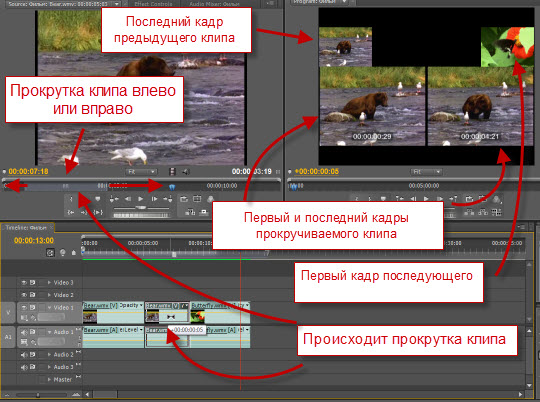
Task: Hide Video 3 track with eye icon
Action: (24, 282)
